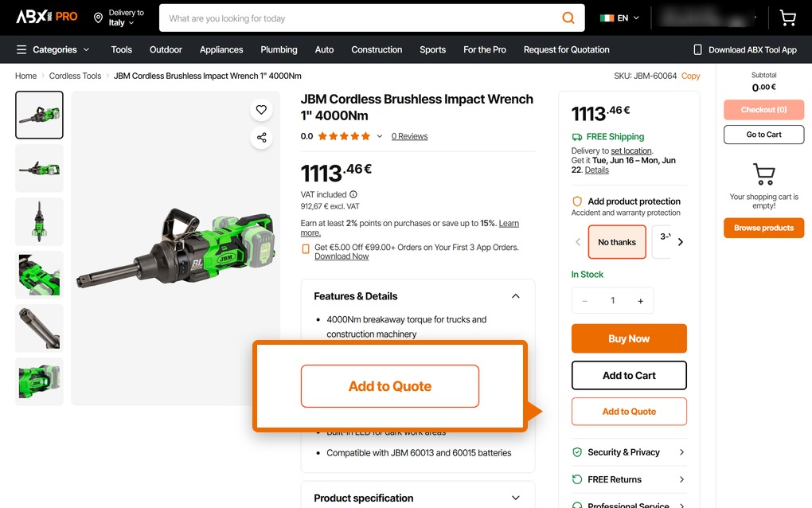
Task: Collapse the Features & Details section
Action: point(515,296)
